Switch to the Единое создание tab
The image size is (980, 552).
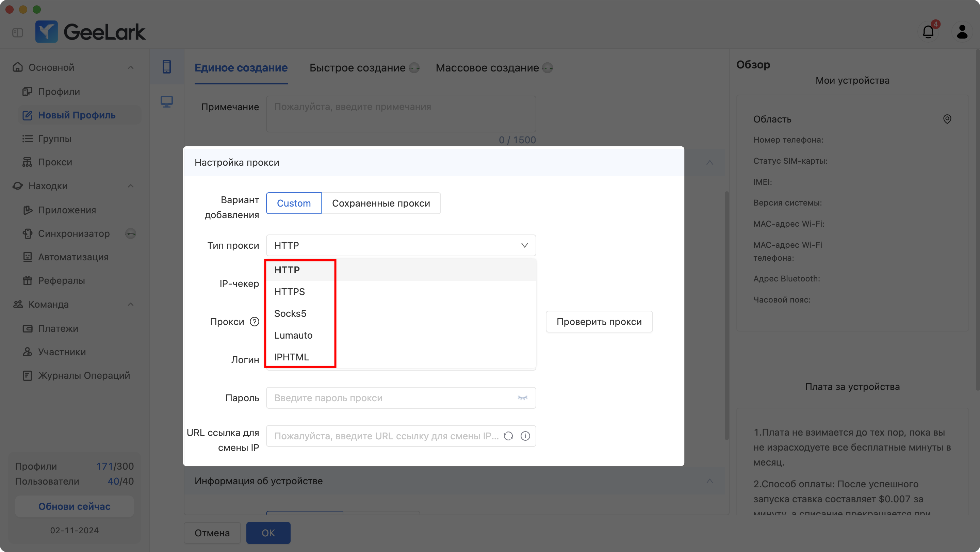point(241,68)
